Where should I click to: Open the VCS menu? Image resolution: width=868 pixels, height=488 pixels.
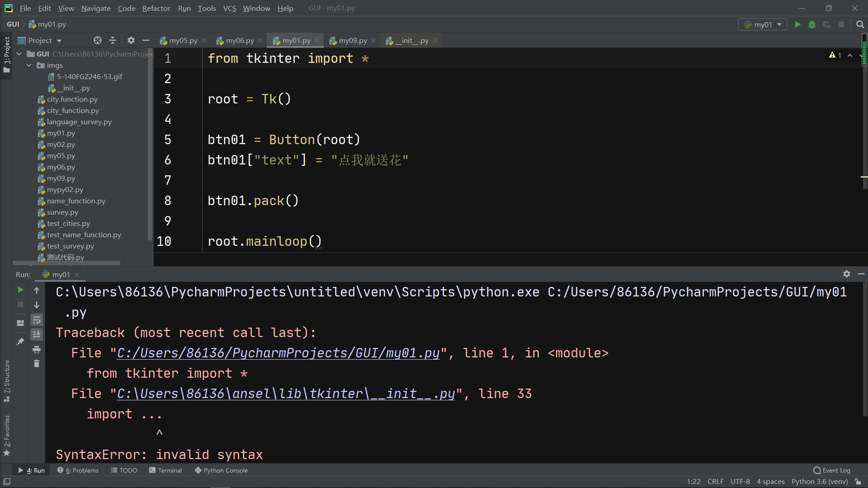[230, 8]
